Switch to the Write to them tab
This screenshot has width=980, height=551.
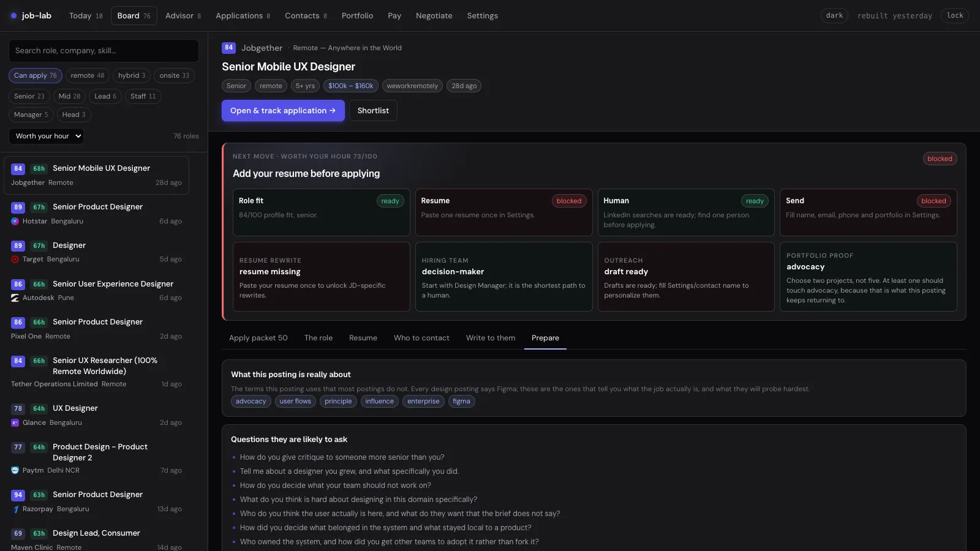click(491, 338)
